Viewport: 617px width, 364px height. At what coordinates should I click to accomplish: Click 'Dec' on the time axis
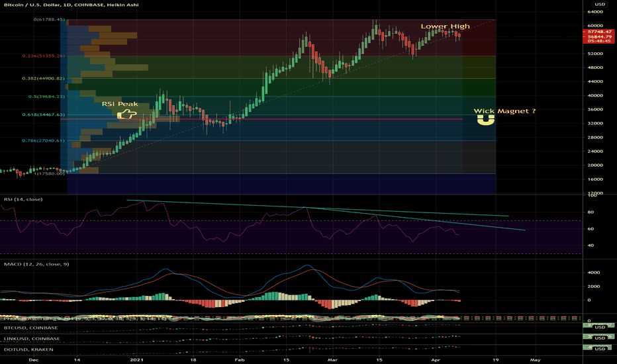click(x=34, y=359)
